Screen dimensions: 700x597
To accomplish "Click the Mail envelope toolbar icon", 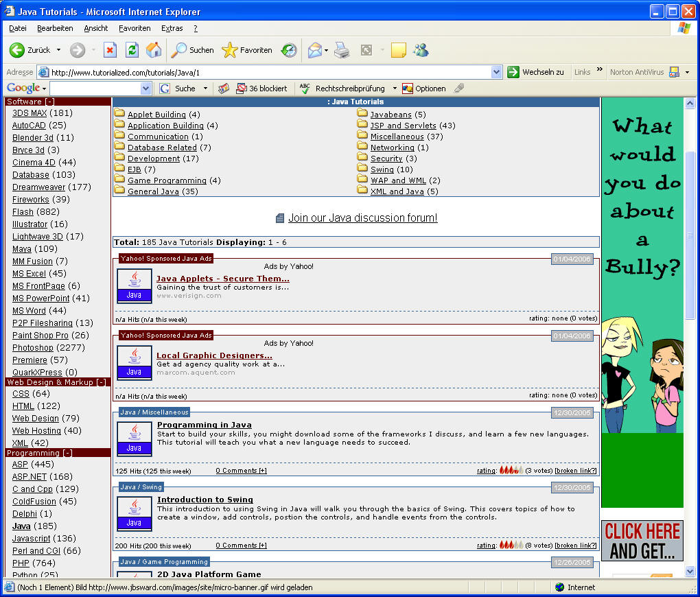I will click(314, 50).
